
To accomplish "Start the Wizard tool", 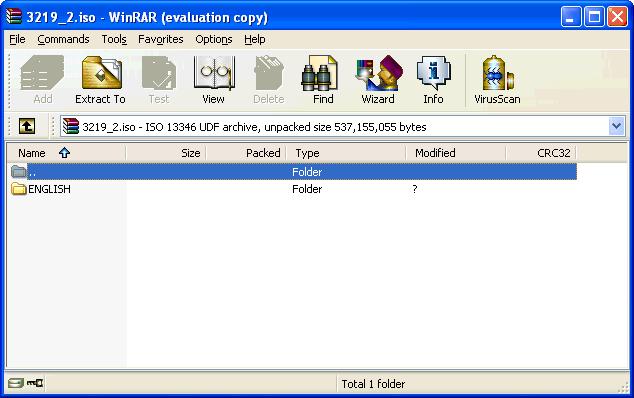I will (x=378, y=80).
